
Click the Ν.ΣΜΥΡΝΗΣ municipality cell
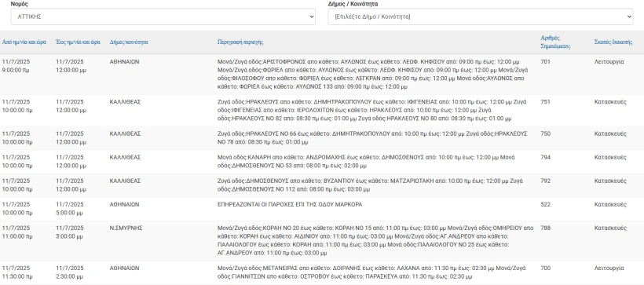click(126, 228)
